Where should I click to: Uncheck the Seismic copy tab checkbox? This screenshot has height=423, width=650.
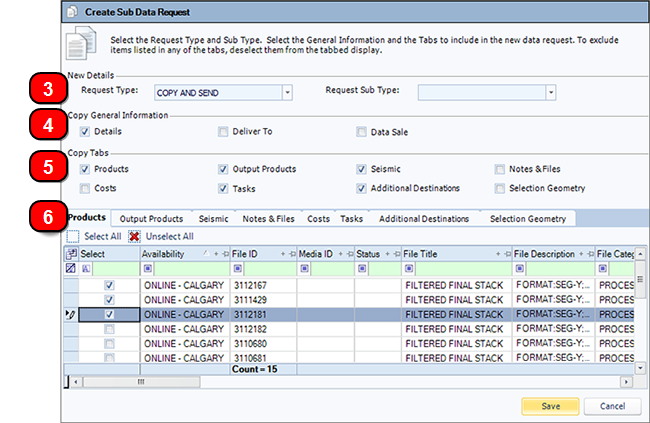coord(361,169)
